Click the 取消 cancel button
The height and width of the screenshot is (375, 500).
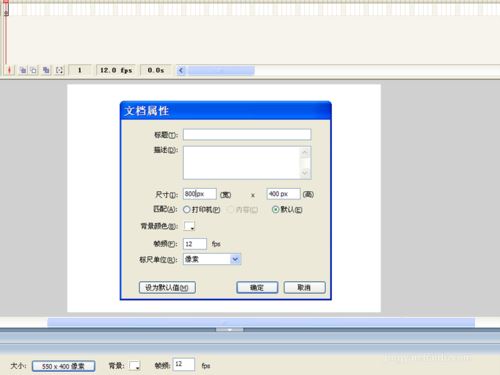point(304,288)
